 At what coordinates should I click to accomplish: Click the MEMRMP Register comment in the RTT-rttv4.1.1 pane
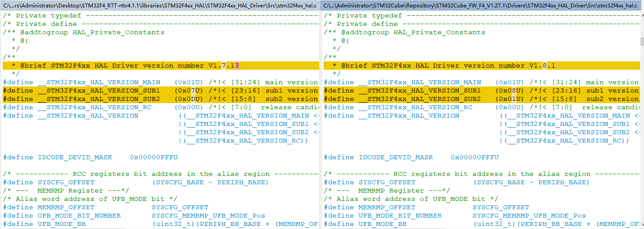pyautogui.click(x=66, y=191)
